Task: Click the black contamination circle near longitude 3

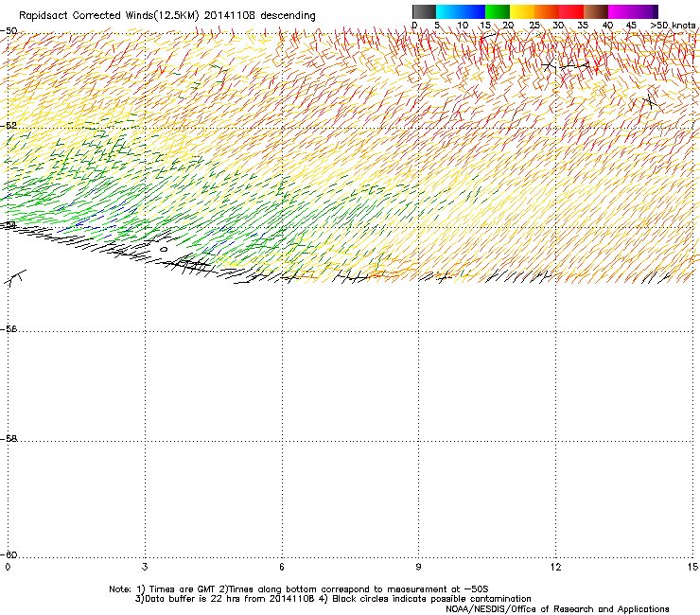Action: (x=164, y=249)
